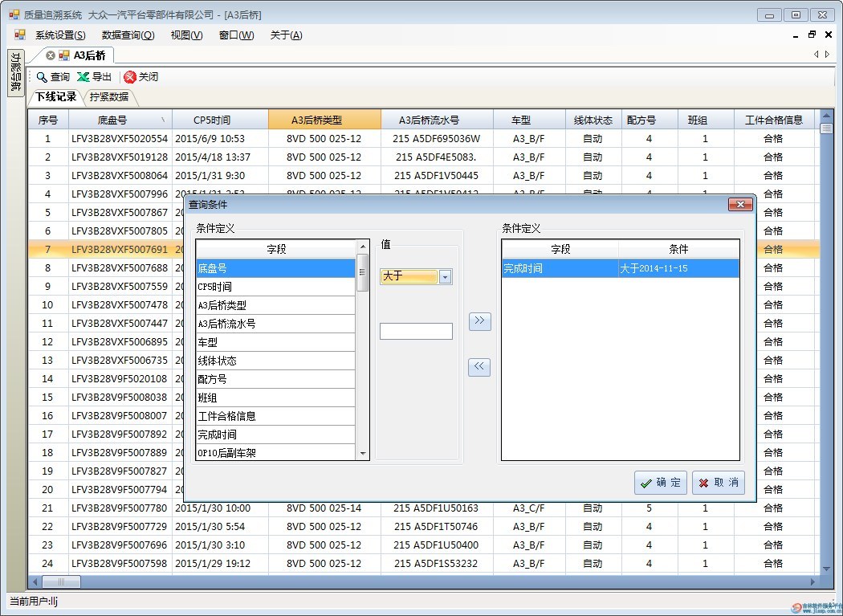Viewport: 843px width, 616px height.
Task: Open the 系统设置(S) menu
Action: pyautogui.click(x=60, y=35)
